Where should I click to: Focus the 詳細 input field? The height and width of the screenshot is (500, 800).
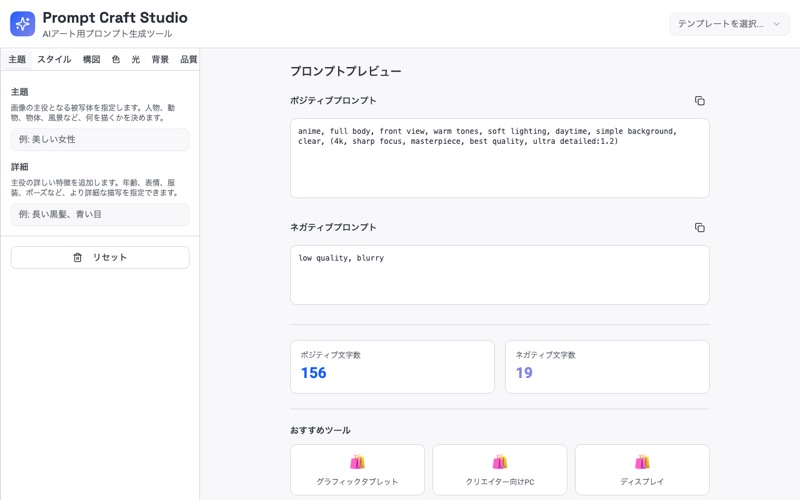click(100, 214)
